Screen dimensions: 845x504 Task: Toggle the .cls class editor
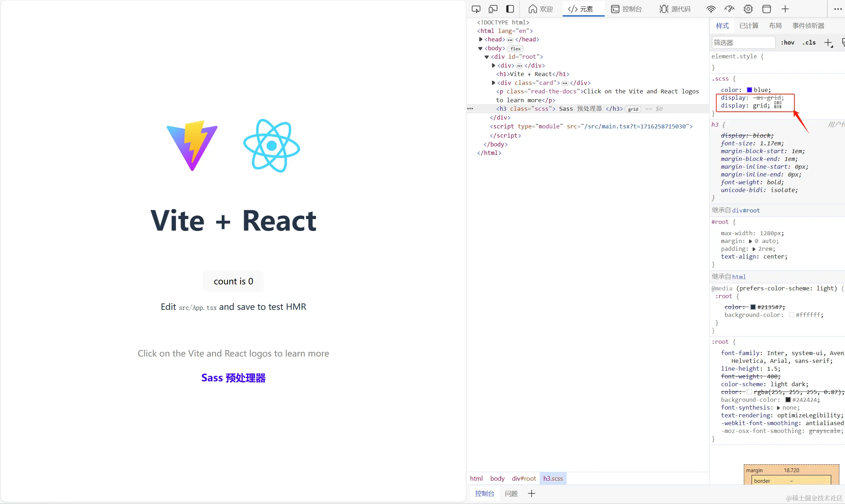click(809, 43)
